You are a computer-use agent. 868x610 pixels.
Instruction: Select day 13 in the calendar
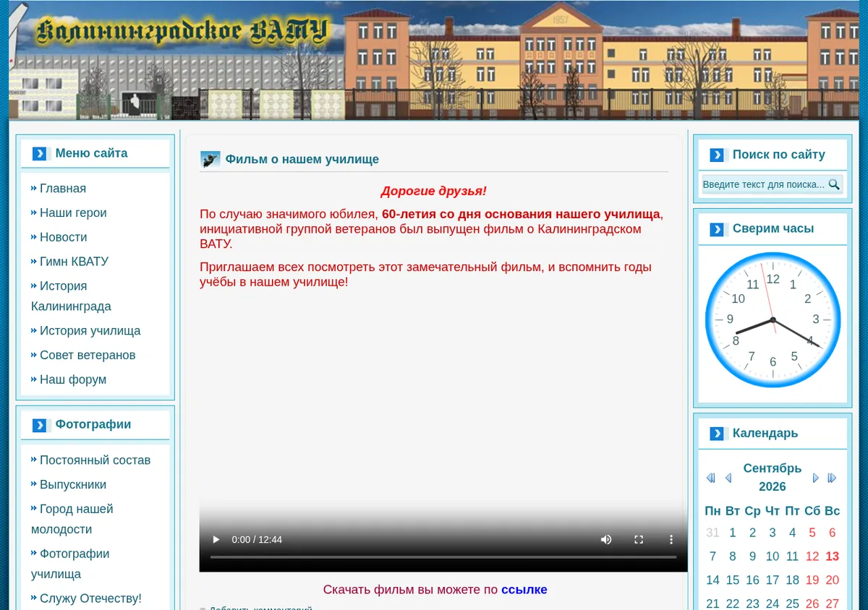(x=832, y=557)
